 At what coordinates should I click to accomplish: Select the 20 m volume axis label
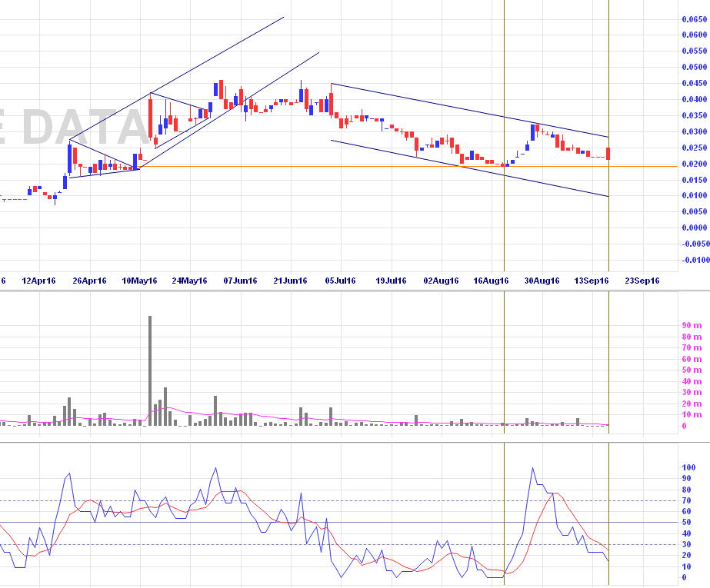click(692, 404)
